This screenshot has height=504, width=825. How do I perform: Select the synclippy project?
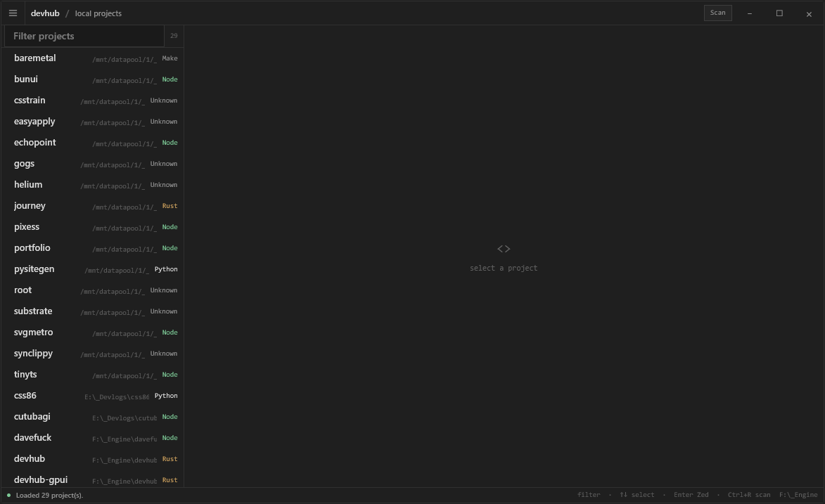point(93,353)
